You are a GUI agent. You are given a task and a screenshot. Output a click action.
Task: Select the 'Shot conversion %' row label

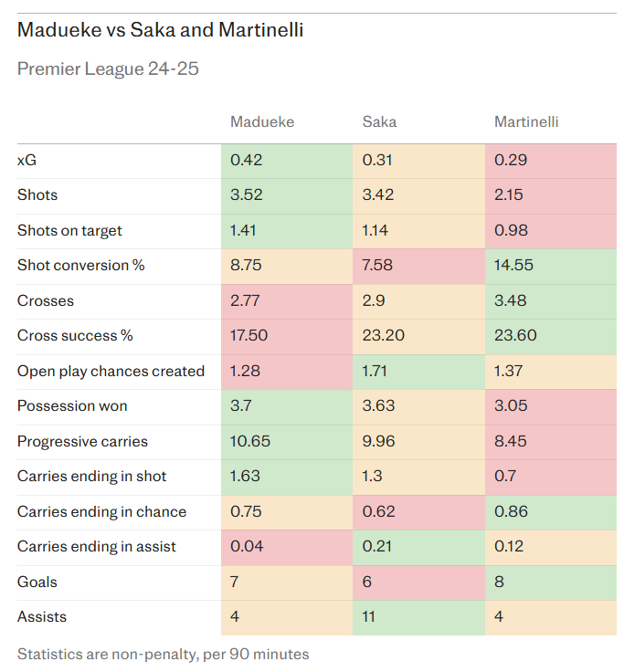80,266
